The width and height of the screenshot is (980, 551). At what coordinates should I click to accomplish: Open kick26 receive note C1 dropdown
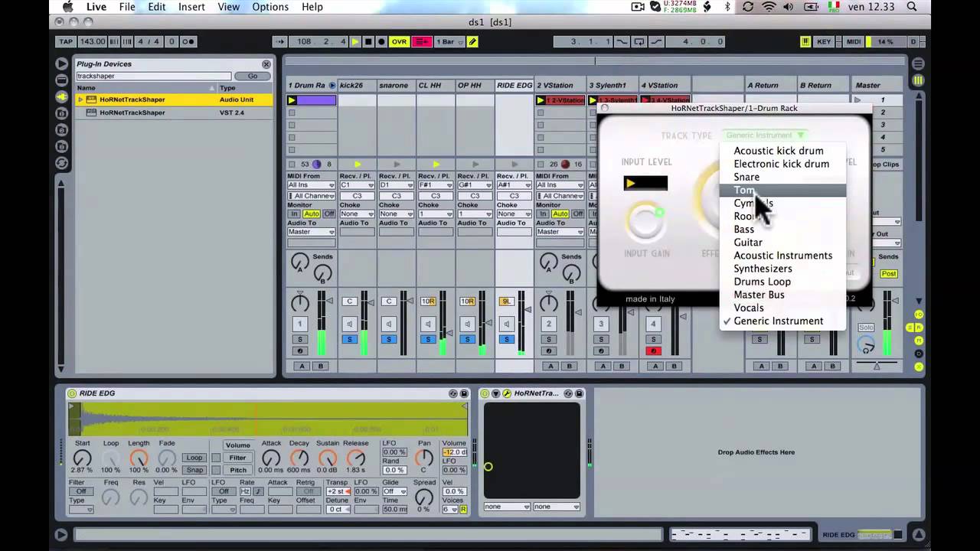coord(357,185)
